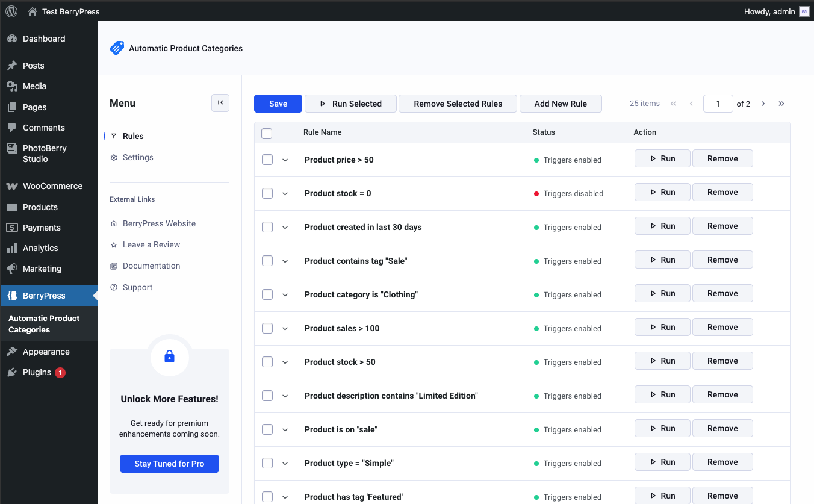Check the box for Product sales > 100
The image size is (814, 504).
(x=267, y=328)
